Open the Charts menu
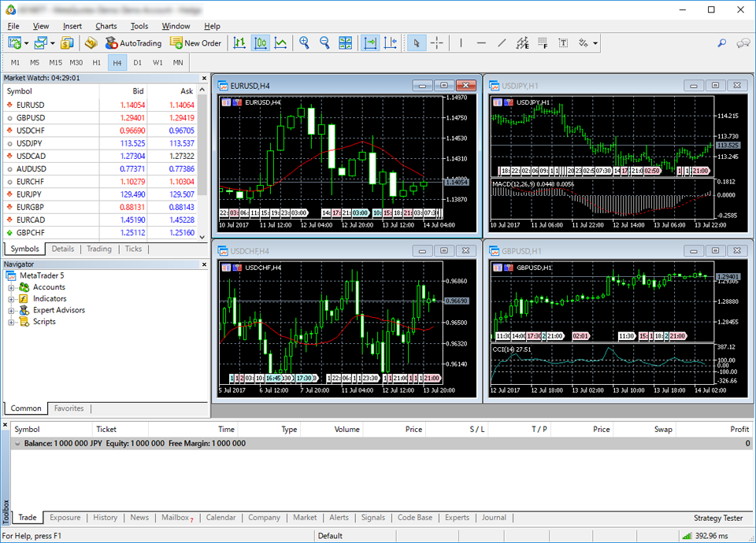This screenshot has width=756, height=543. (x=106, y=26)
